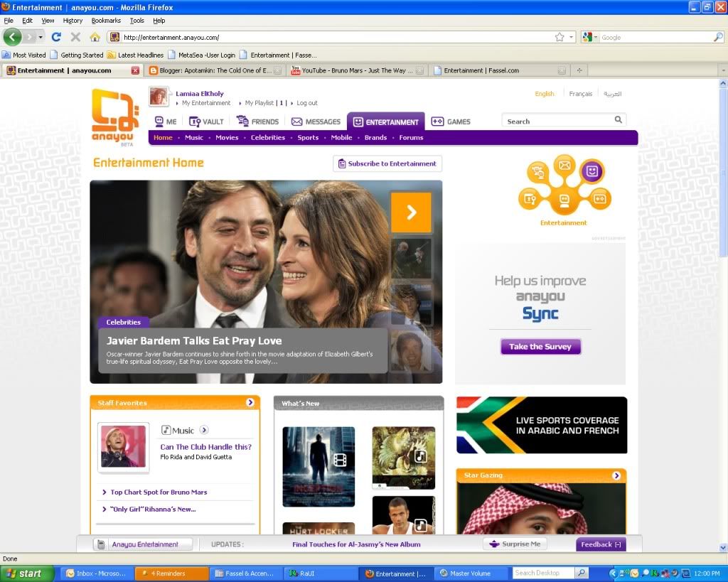The height and width of the screenshot is (582, 728).
Task: Click the Take the Survey button
Action: [540, 346]
